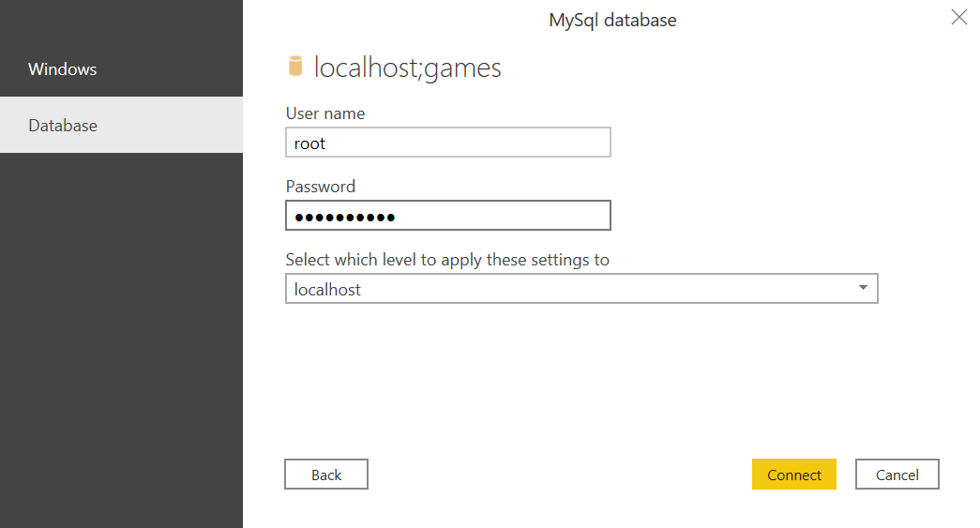Open the localhost level combo box
This screenshot has width=980, height=528.
(x=581, y=289)
